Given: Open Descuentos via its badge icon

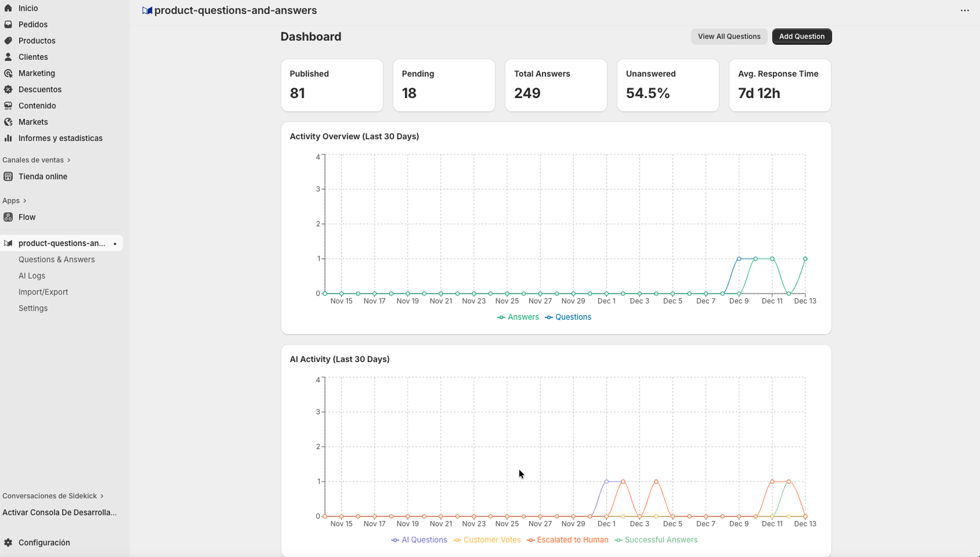Looking at the screenshot, I should tap(8, 89).
